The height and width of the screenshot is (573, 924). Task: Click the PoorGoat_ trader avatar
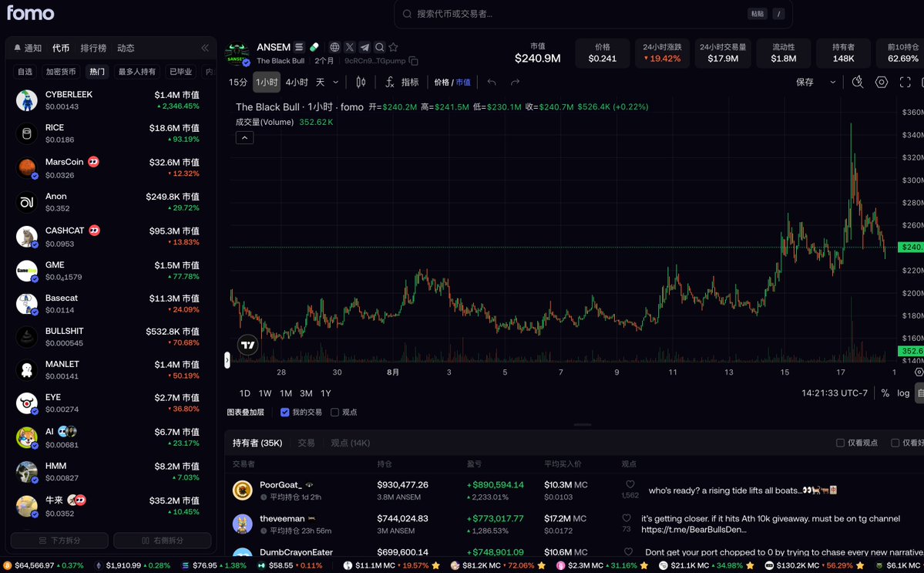(x=242, y=490)
